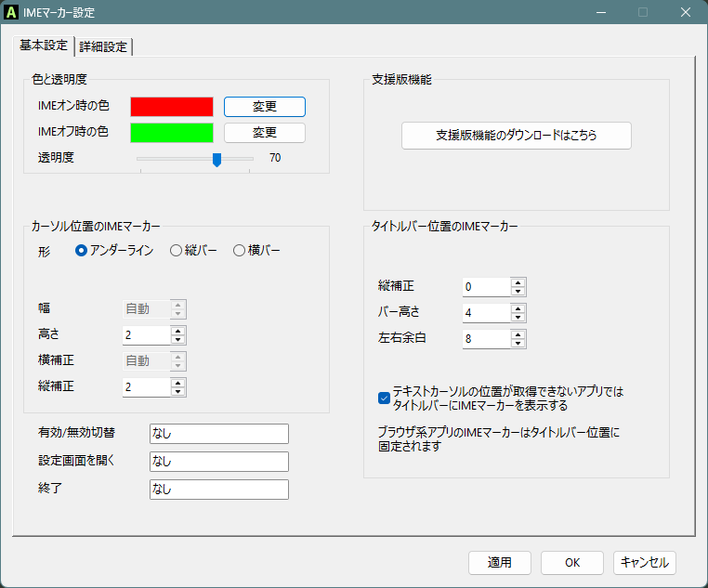Click the 高さ value field
The image size is (708, 588).
146,335
